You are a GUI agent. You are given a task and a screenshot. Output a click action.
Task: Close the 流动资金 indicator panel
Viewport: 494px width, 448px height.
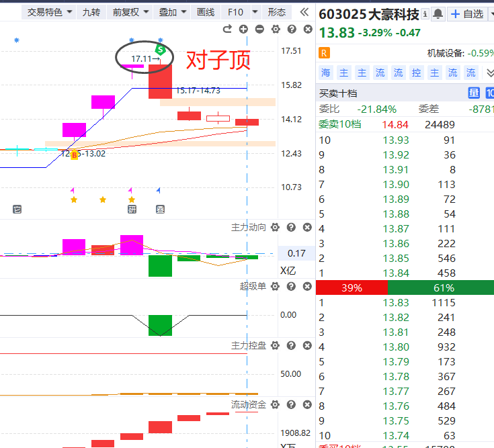click(307, 404)
